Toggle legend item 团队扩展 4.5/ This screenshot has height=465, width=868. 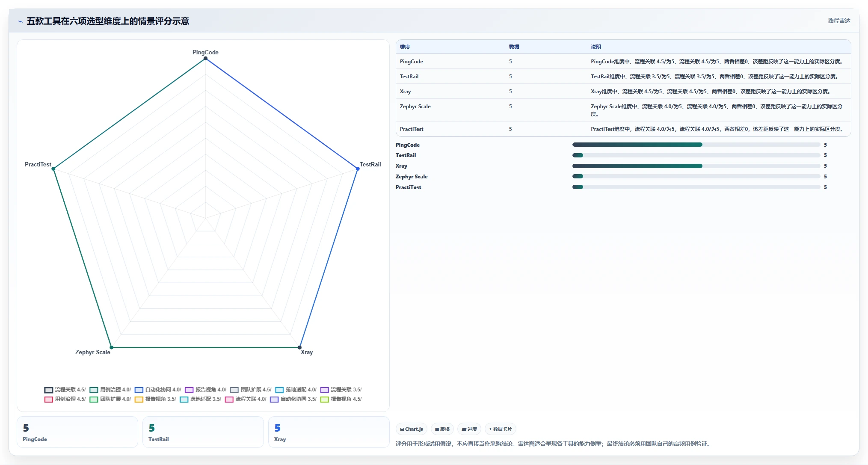tap(250, 390)
